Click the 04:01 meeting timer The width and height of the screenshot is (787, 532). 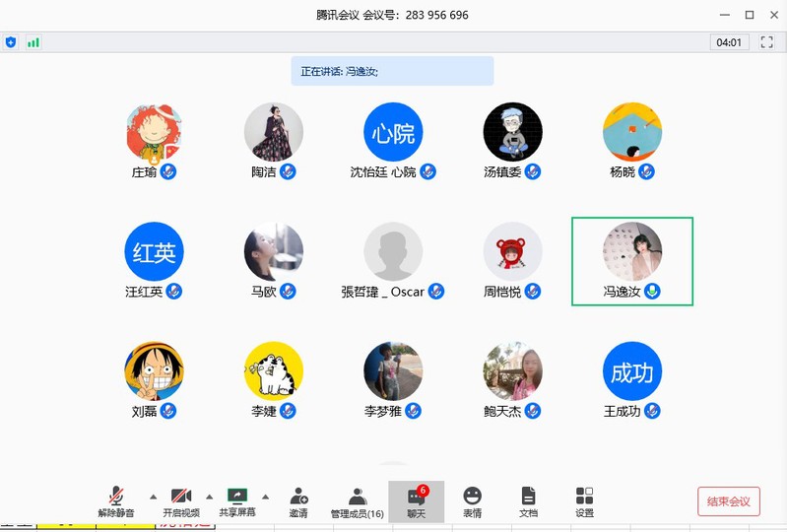(x=729, y=42)
